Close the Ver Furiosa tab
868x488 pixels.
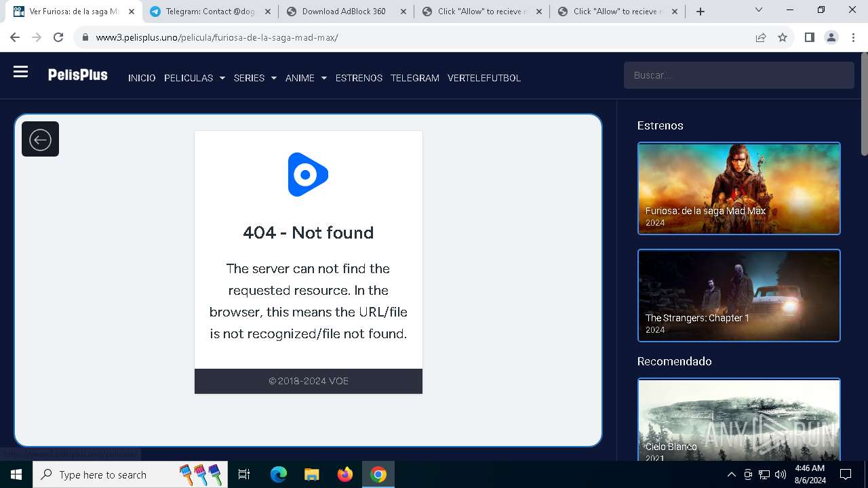[x=132, y=12]
